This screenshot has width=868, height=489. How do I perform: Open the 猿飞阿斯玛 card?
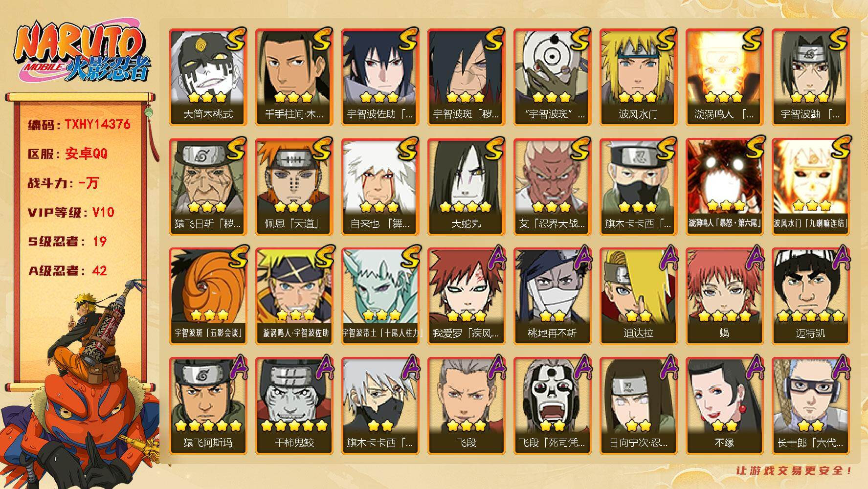point(208,406)
